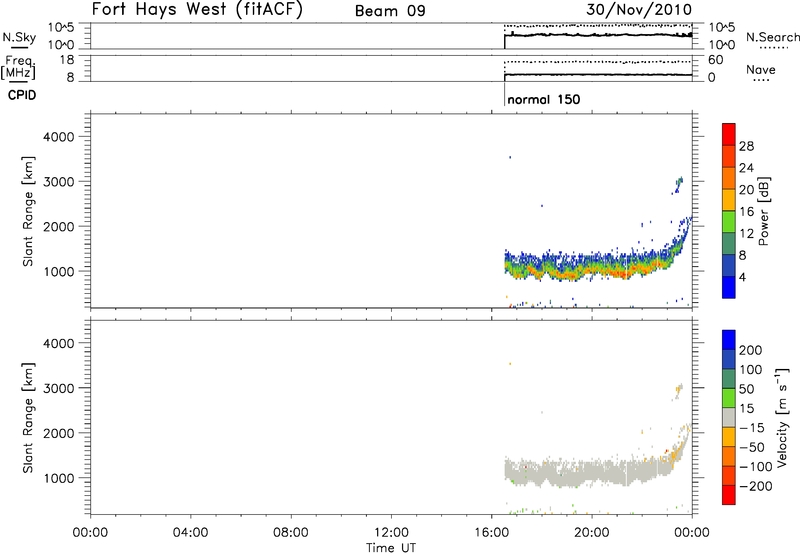Click the 'Nave' legend label
The image size is (800, 554).
[760, 69]
